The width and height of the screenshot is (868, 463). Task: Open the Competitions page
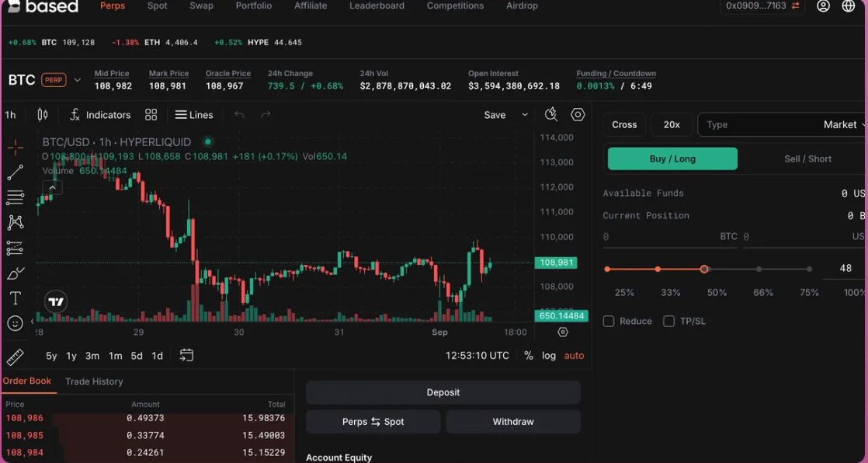(455, 5)
